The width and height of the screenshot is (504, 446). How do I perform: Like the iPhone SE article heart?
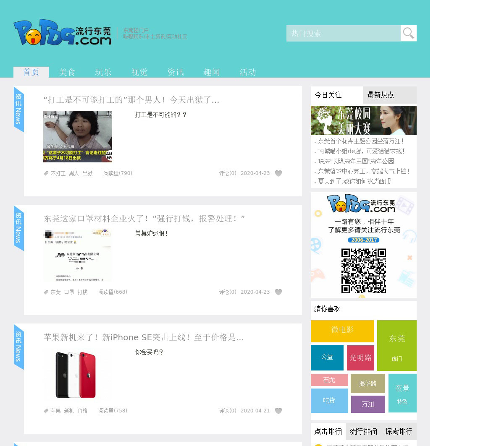[x=278, y=411]
